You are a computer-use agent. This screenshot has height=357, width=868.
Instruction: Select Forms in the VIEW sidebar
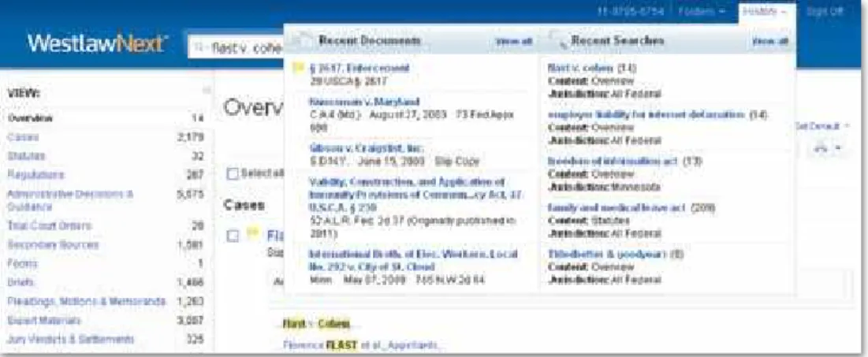click(x=23, y=263)
